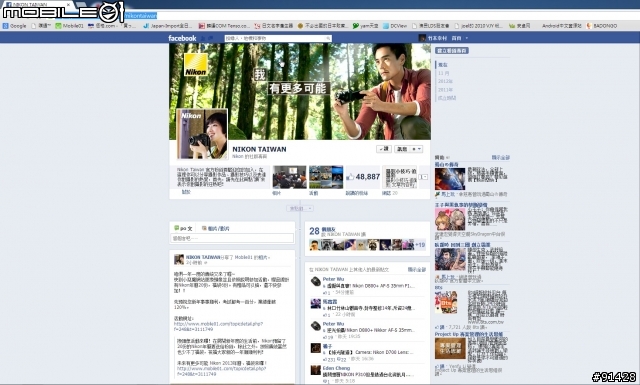
Task: Click the Message button beside Liked
Action: [x=402, y=149]
